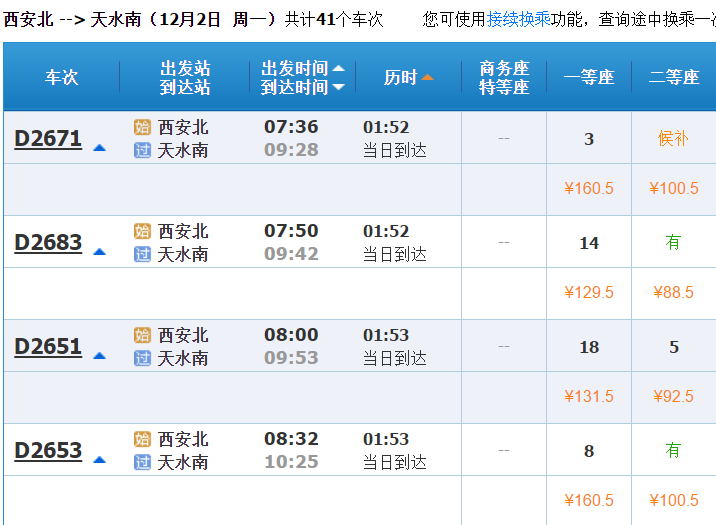Click first-class price ¥131.5 for D2651
This screenshot has width=716, height=525.
[x=589, y=396]
